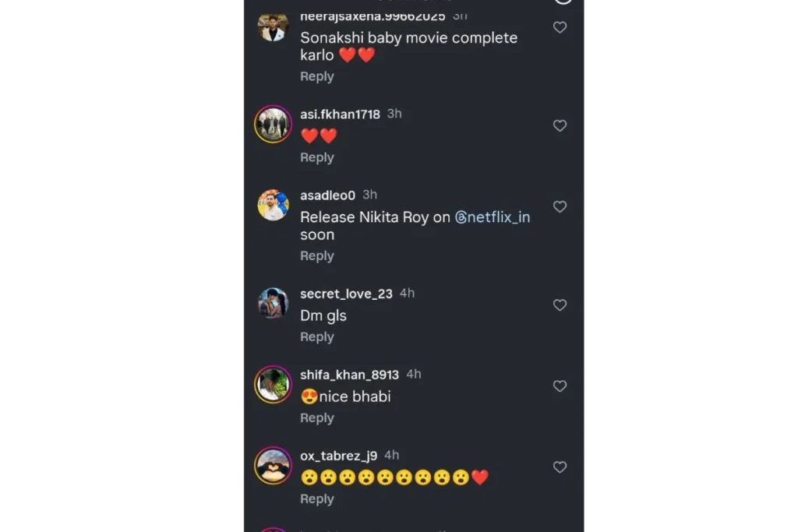Open the shifa_khan_8913 username link
Image resolution: width=798 pixels, height=532 pixels.
tap(349, 375)
